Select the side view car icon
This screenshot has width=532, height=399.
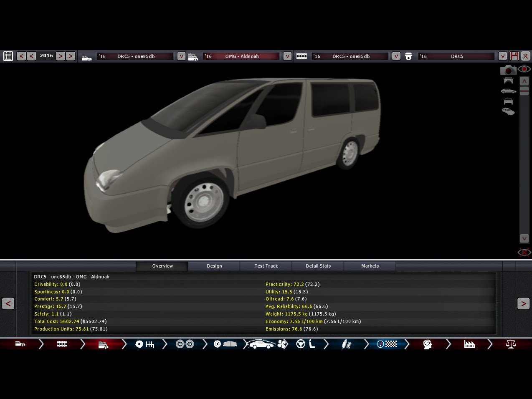508,91
